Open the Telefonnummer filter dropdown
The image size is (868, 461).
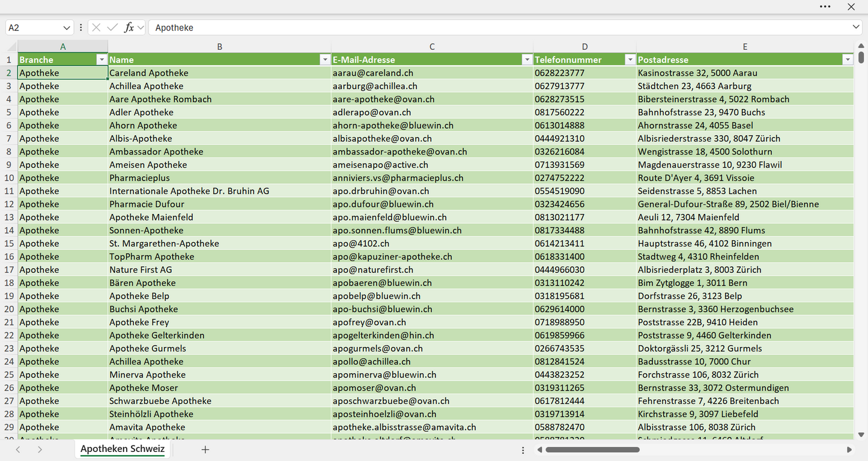point(630,60)
